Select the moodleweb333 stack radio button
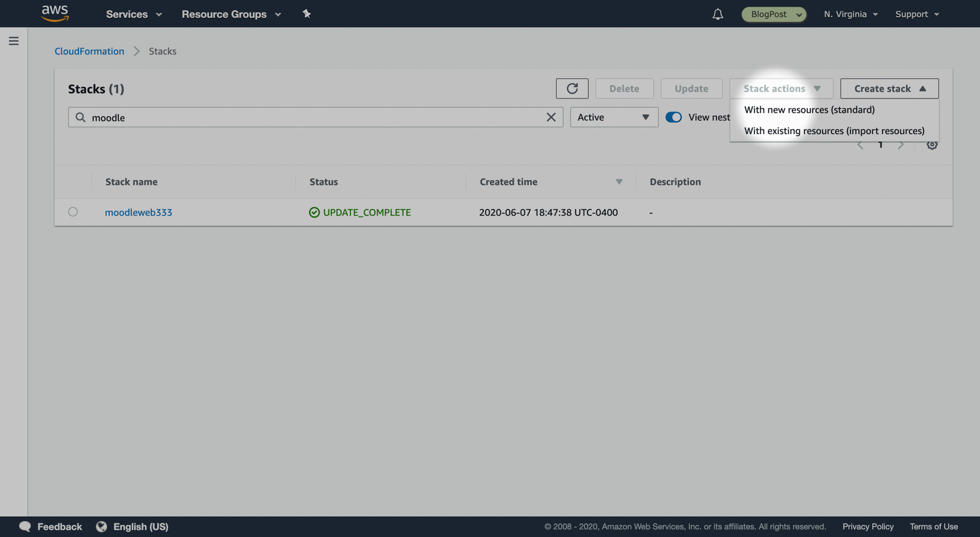980x537 pixels. click(x=73, y=212)
